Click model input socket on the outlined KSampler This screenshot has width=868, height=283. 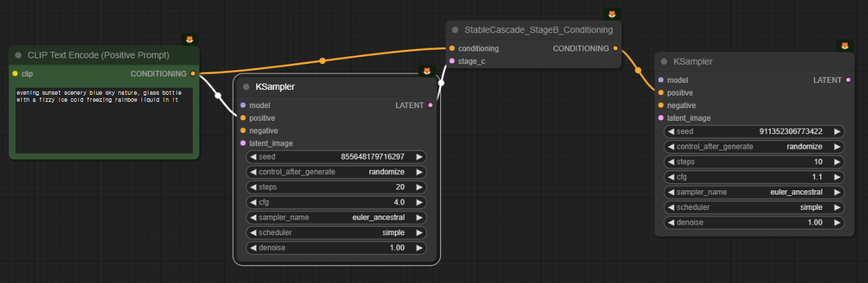click(x=243, y=105)
